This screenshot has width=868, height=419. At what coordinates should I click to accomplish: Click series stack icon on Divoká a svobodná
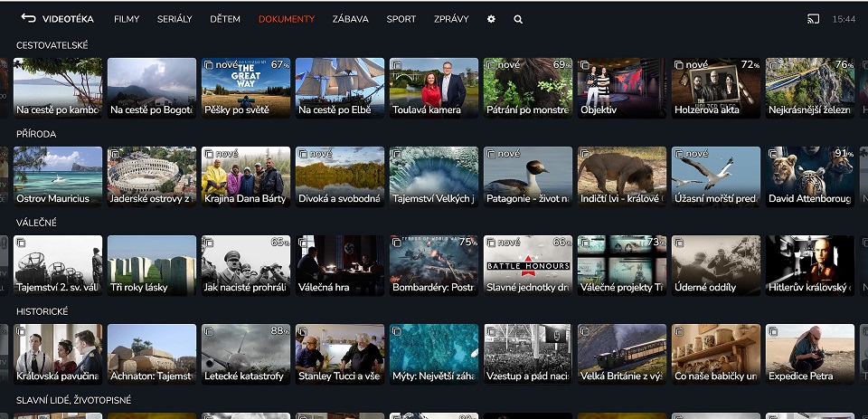pyautogui.click(x=303, y=154)
